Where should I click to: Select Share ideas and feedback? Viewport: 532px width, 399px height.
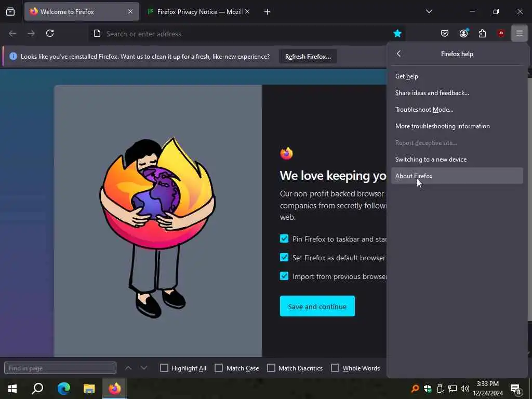(457, 93)
